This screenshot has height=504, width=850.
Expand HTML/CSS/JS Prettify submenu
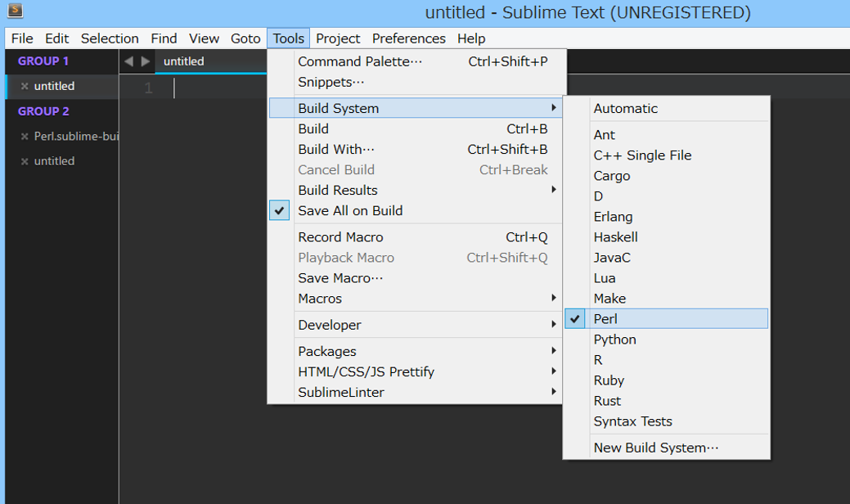click(x=416, y=371)
